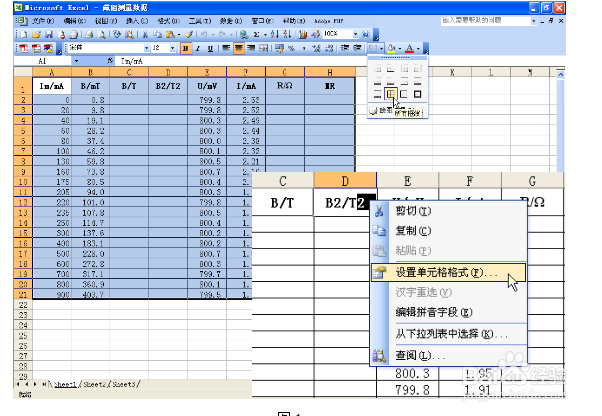Open the Name Box dropdown arrow
The width and height of the screenshot is (602, 416).
tap(76, 61)
